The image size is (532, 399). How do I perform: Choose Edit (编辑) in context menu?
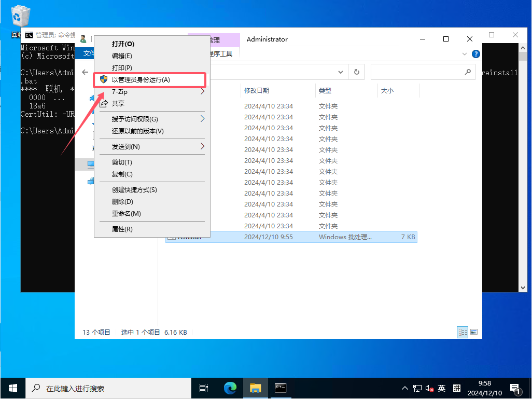pyautogui.click(x=151, y=56)
